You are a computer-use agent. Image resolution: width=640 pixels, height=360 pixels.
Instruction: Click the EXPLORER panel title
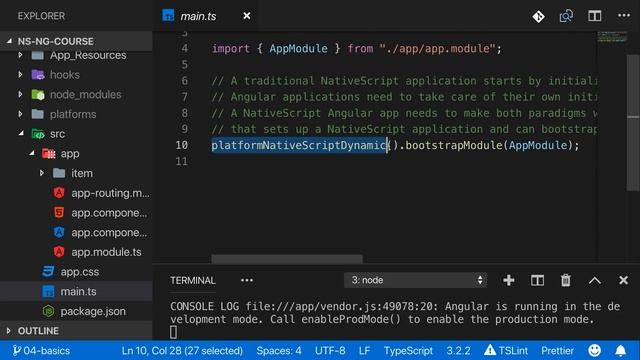(x=41, y=16)
